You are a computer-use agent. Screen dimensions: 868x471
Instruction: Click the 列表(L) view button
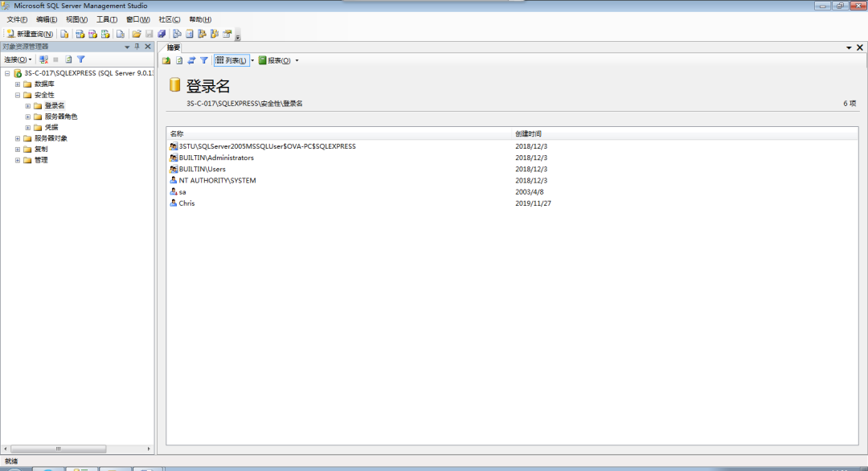(231, 60)
